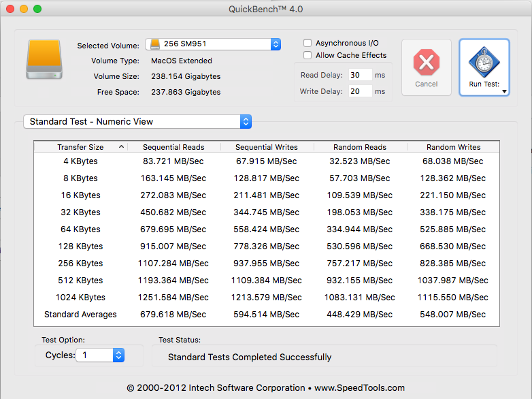Click the 1115.550 MB/Sec value

[453, 297]
